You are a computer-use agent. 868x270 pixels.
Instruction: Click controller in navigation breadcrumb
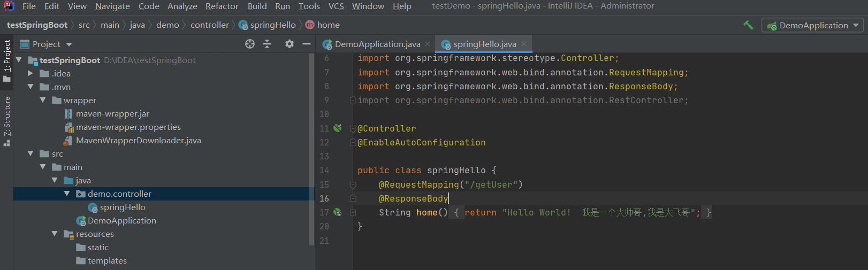coord(210,25)
